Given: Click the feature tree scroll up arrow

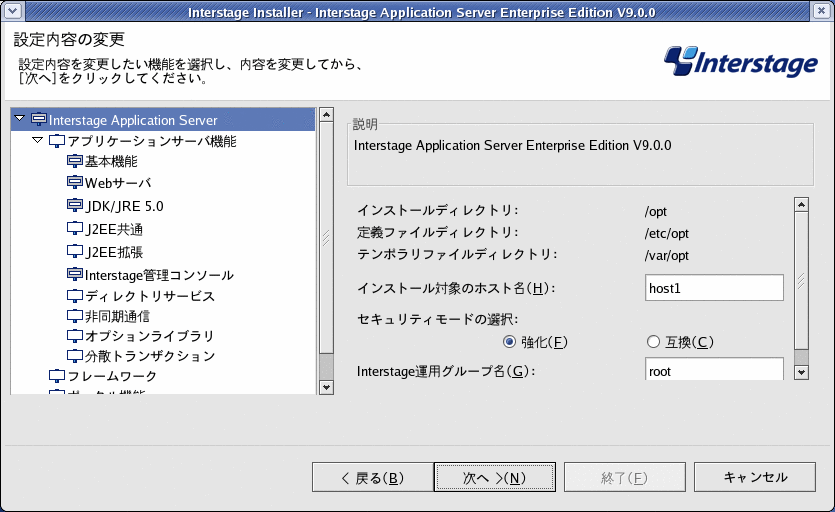Looking at the screenshot, I should point(326,115).
